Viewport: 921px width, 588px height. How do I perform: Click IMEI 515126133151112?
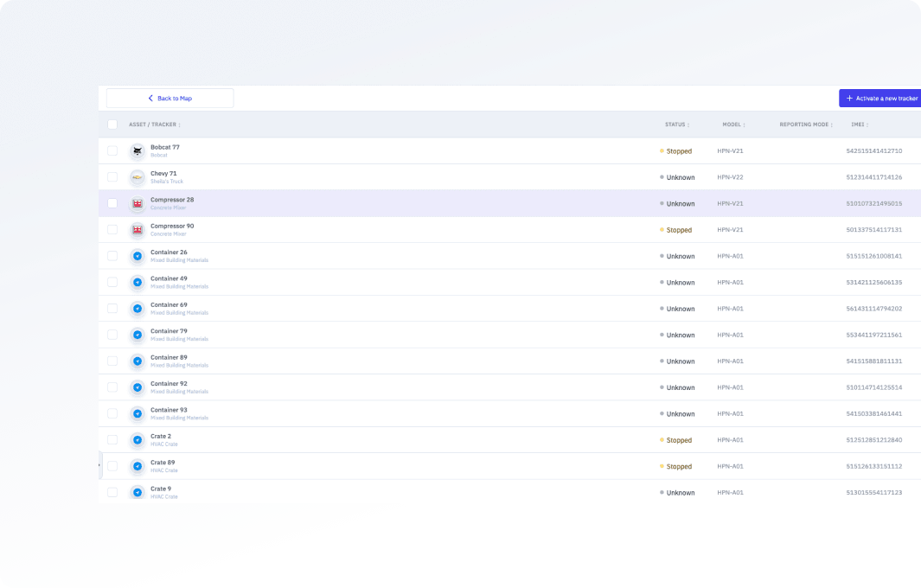click(x=874, y=466)
